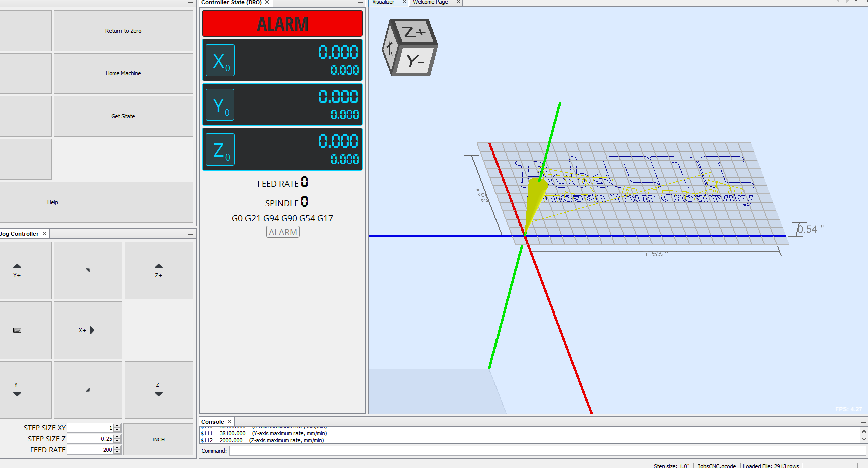
Task: Raise the tool with the Z+ jog button
Action: (x=159, y=270)
